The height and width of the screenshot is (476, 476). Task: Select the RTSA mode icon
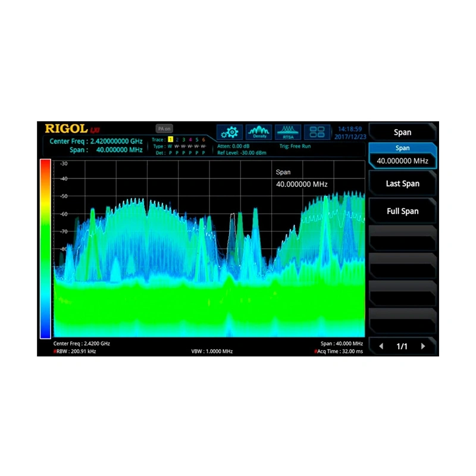coord(288,132)
